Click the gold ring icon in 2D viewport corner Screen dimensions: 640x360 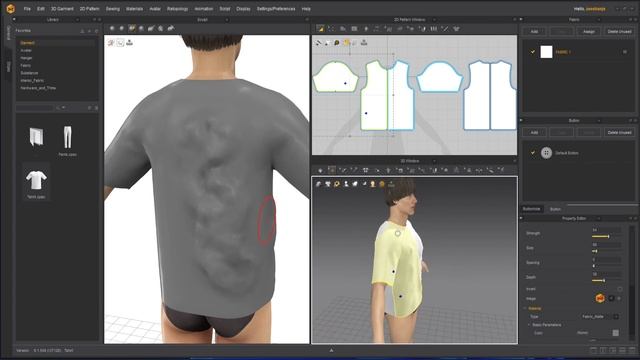pyautogui.click(x=337, y=42)
